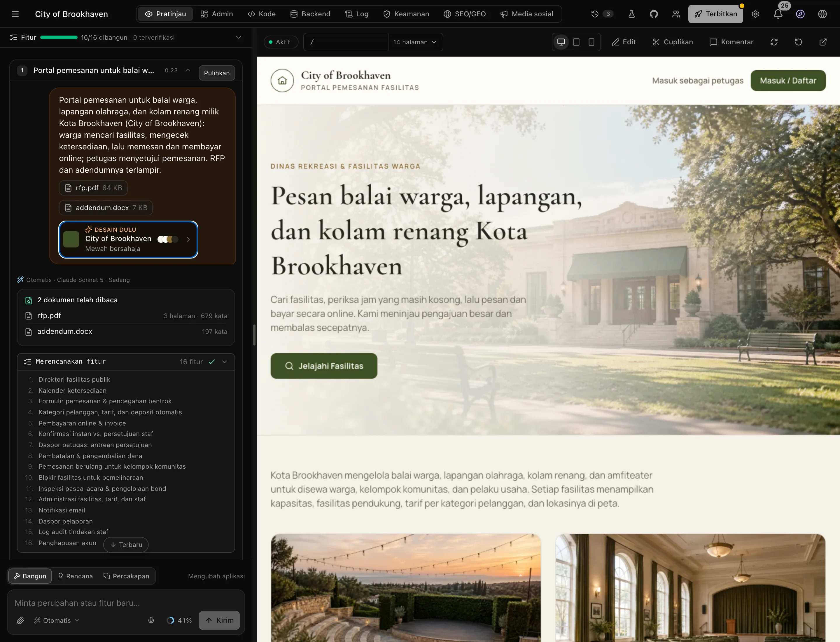The height and width of the screenshot is (642, 840).
Task: Open the experiments flask icon
Action: (632, 14)
